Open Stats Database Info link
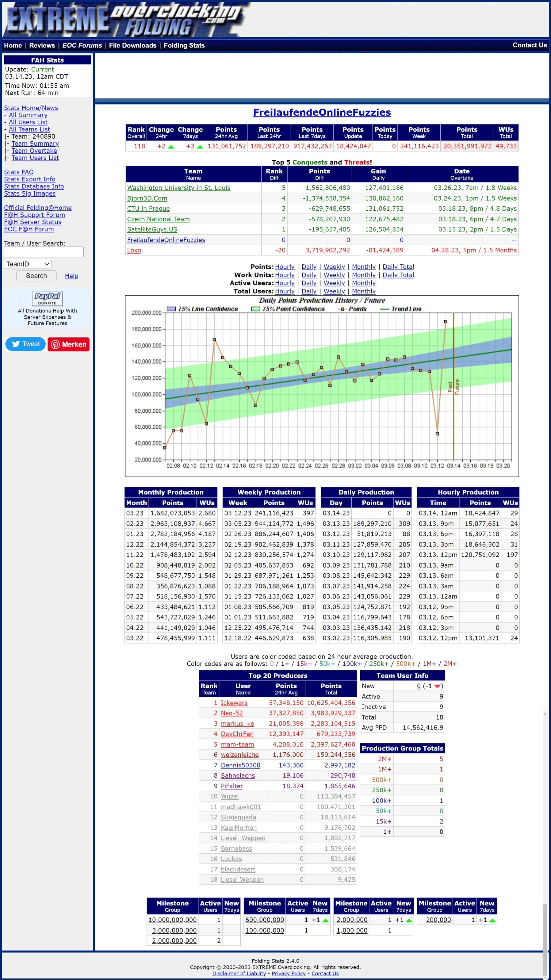This screenshot has height=980, width=551. point(34,186)
